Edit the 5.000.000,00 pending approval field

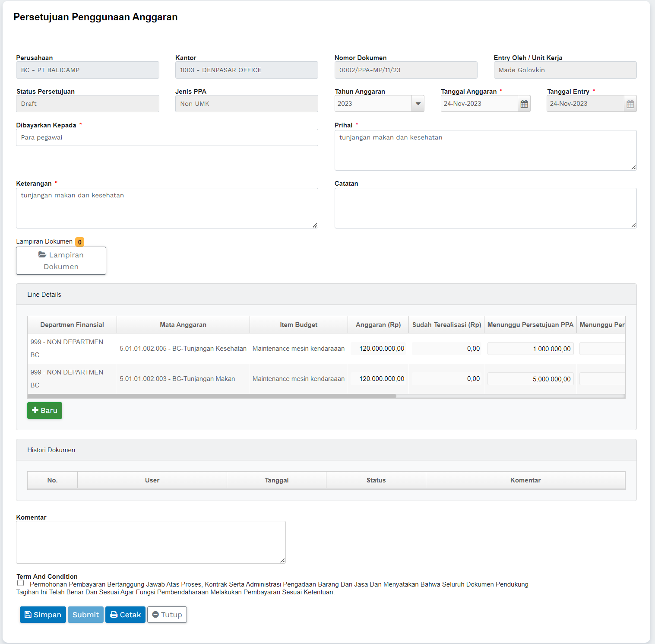click(530, 379)
